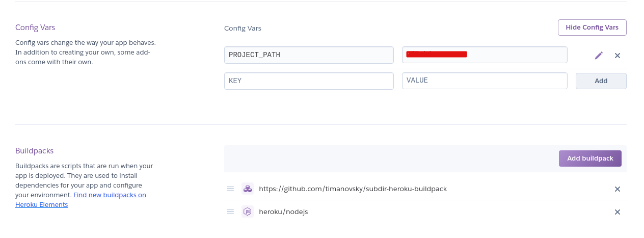Click the Add buildpack button

[x=590, y=158]
